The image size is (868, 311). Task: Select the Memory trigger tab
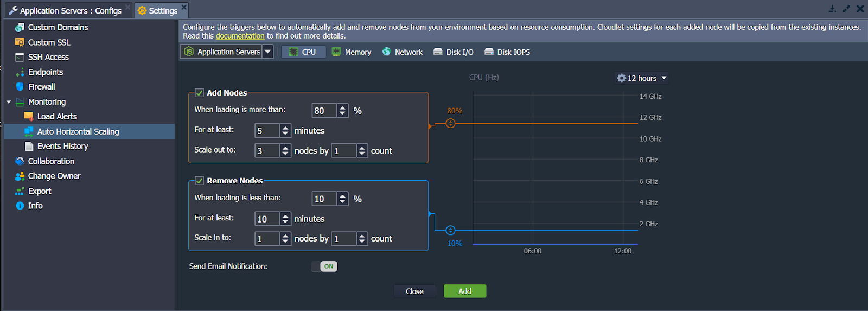tap(352, 52)
